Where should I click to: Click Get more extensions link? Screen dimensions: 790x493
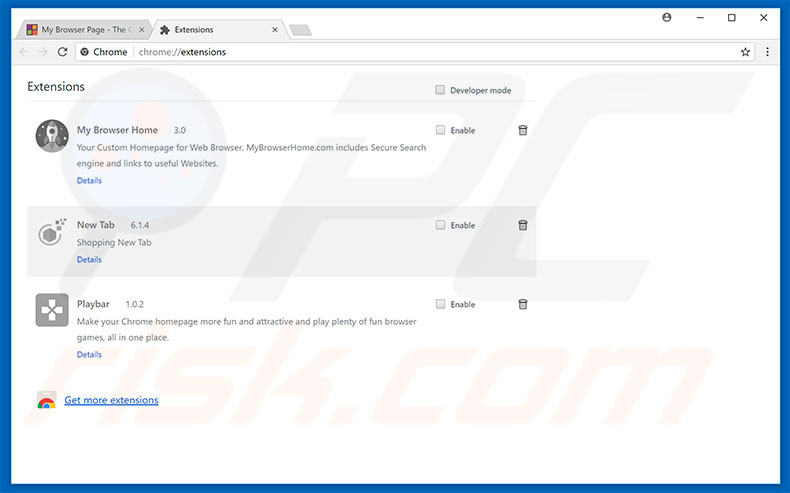click(x=111, y=400)
